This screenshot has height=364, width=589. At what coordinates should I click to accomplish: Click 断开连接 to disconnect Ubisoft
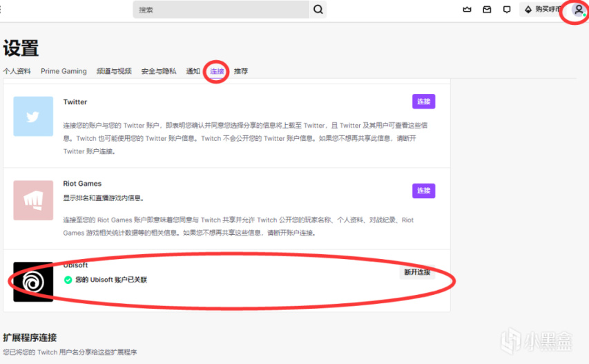(417, 272)
